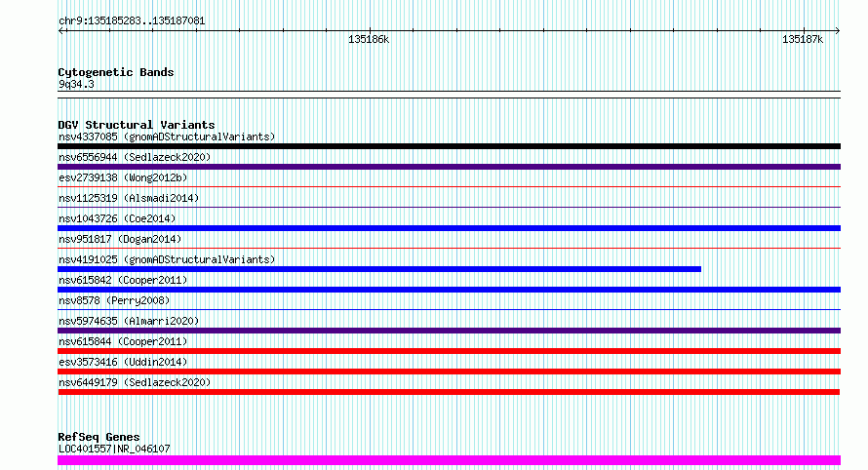Image resolution: width=868 pixels, height=470 pixels.
Task: Open variant esv2739138 (Wong2012b) label
Action: click(x=123, y=177)
